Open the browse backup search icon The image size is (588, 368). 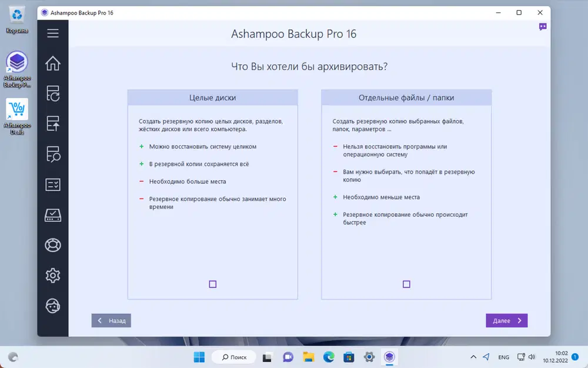point(53,154)
